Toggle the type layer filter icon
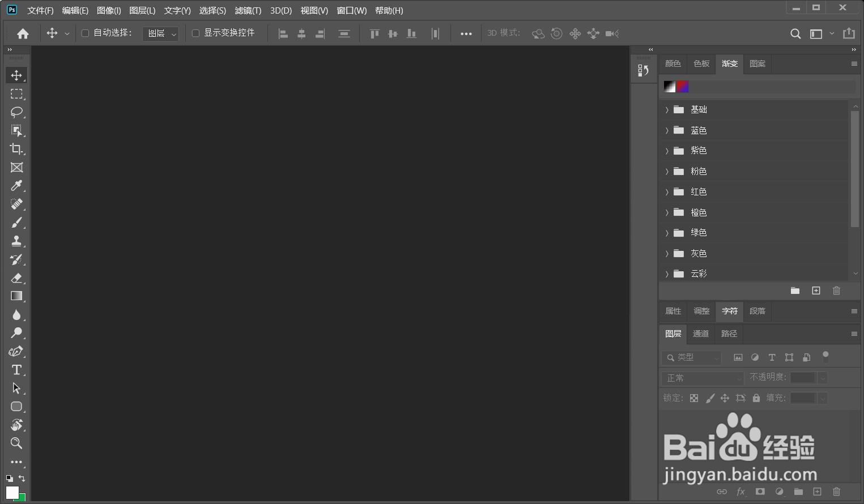This screenshot has width=864, height=504. click(x=772, y=357)
